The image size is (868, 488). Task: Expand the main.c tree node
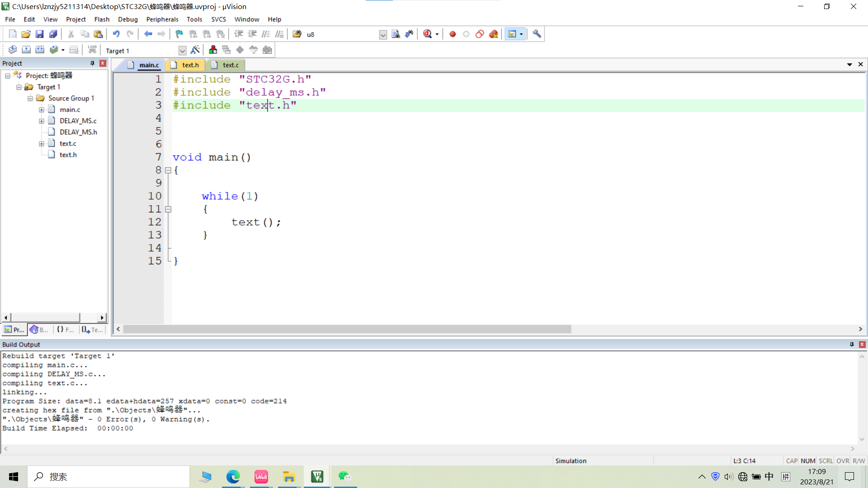(x=42, y=110)
